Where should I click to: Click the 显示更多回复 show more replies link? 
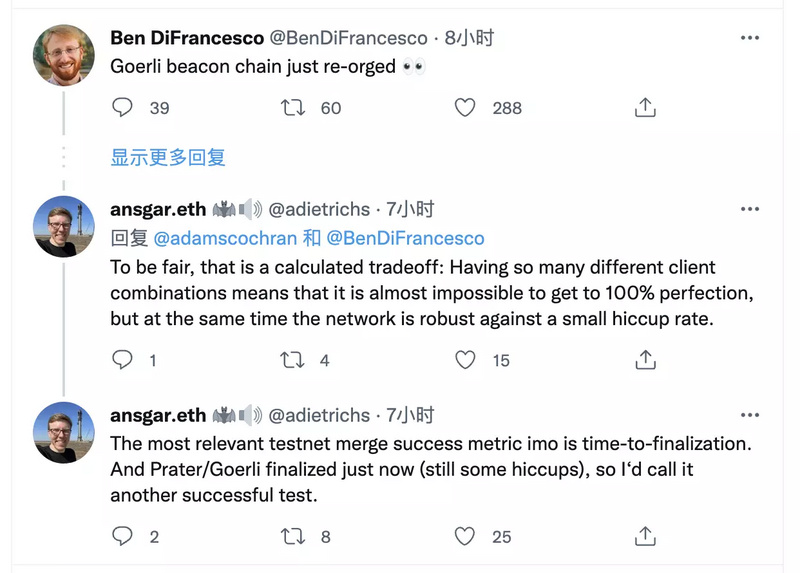pyautogui.click(x=168, y=157)
